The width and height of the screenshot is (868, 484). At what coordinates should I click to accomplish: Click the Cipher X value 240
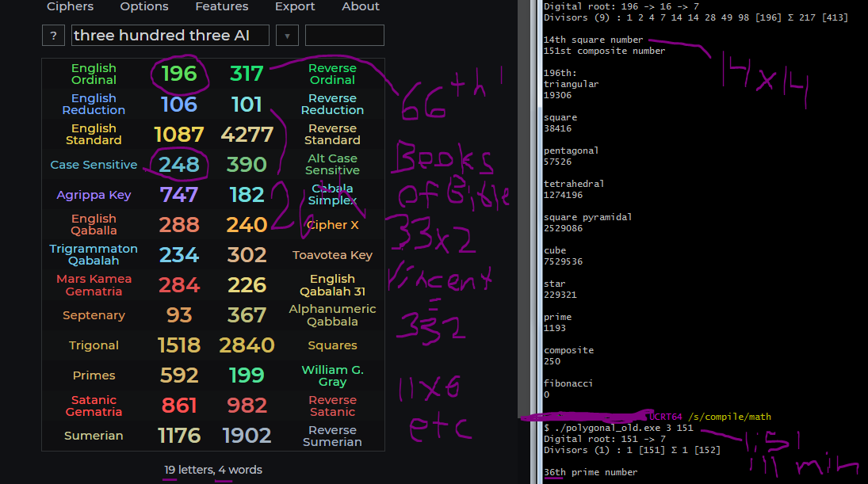coord(247,225)
